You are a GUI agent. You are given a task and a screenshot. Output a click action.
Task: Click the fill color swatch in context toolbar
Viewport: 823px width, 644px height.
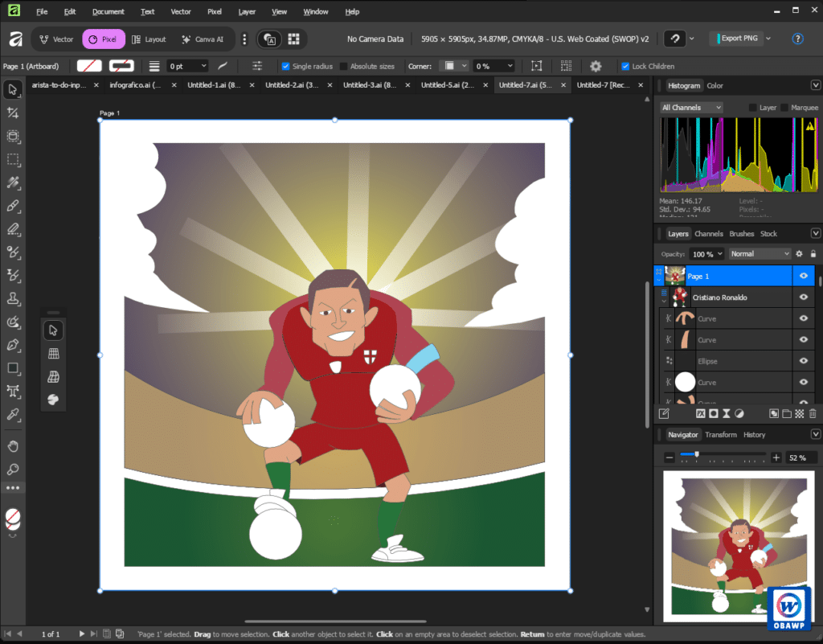click(89, 66)
